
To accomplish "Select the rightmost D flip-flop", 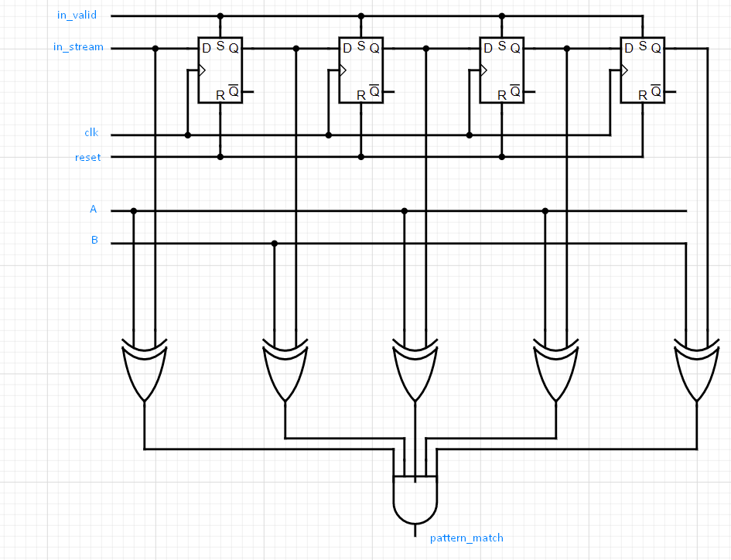I will click(x=642, y=70).
